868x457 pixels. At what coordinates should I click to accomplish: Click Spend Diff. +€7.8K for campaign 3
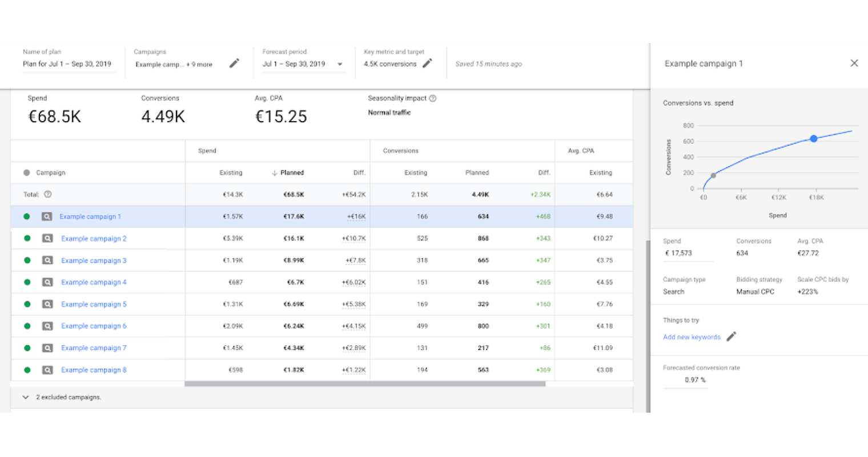[x=355, y=260]
